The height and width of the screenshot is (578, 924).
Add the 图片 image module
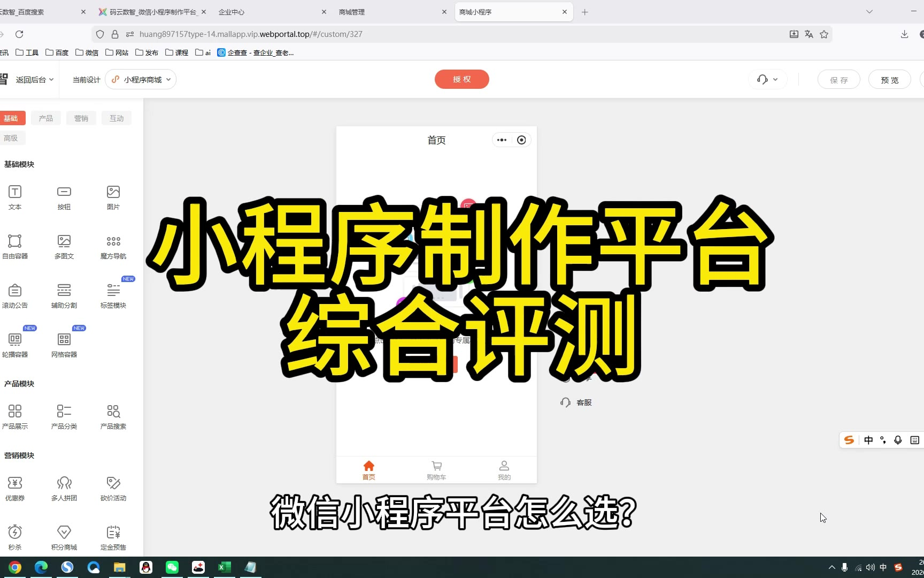point(113,197)
